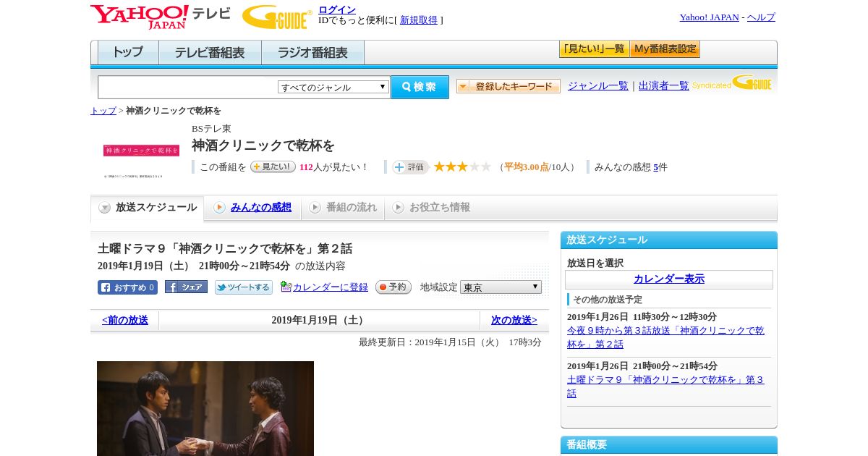The width and height of the screenshot is (868, 456).
Task: Click the episode title 第２話 heading
Action: click(x=225, y=249)
